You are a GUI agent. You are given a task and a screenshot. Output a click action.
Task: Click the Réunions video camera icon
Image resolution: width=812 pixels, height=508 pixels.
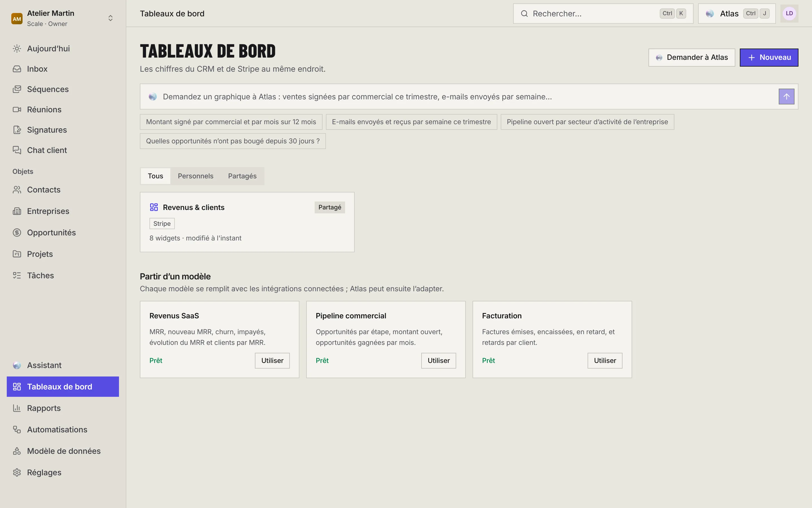point(17,110)
